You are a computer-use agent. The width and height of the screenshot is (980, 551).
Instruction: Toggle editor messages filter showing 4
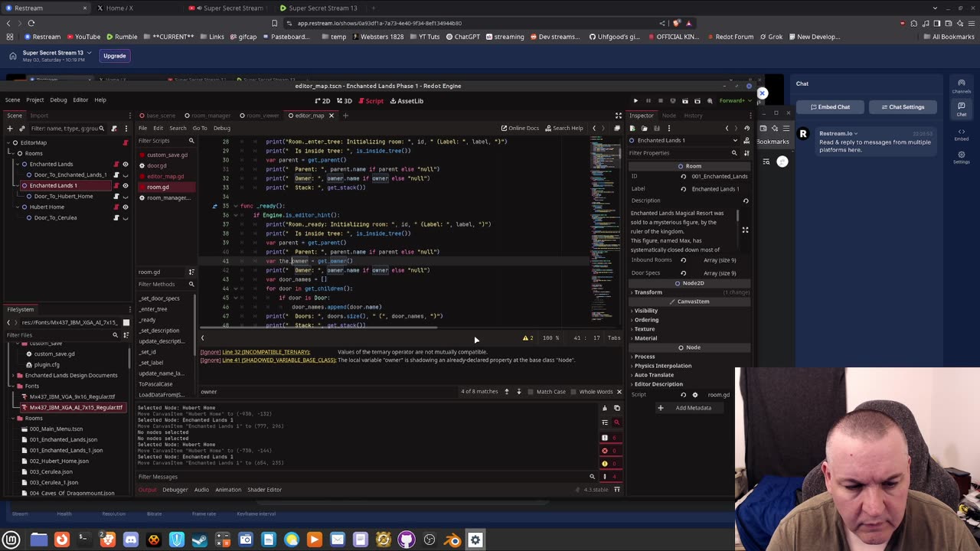[610, 477]
